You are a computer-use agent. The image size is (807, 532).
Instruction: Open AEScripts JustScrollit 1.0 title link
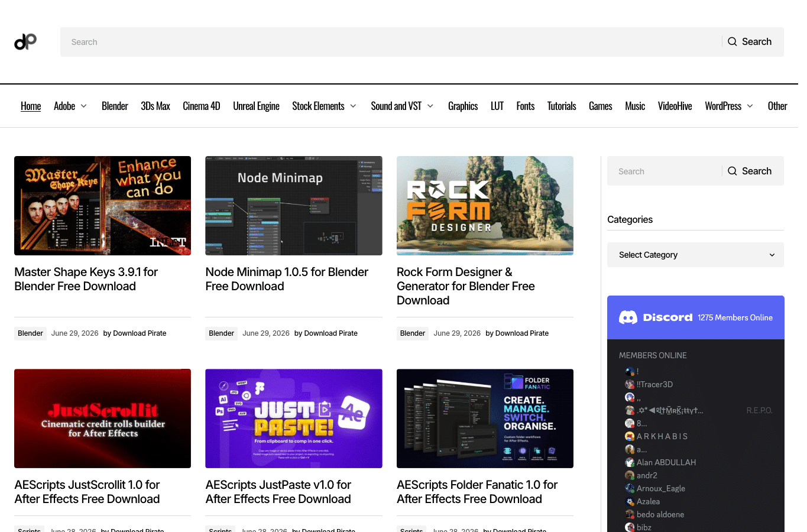(x=87, y=492)
